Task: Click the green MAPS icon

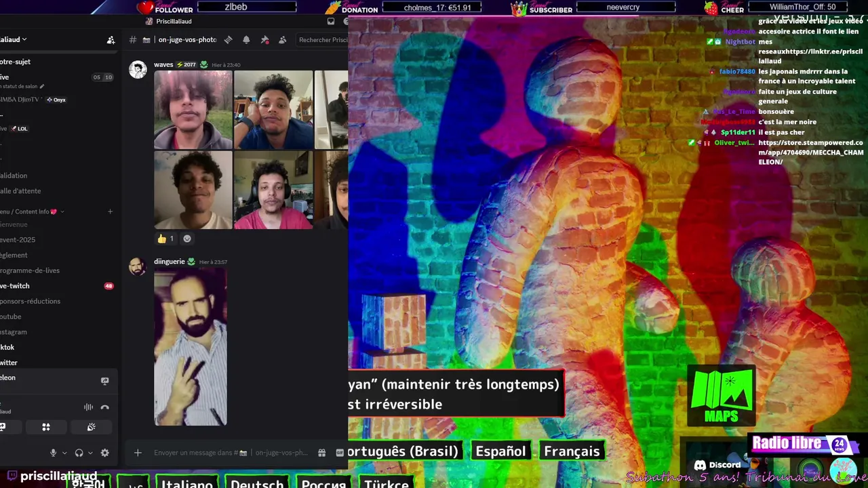Action: pyautogui.click(x=721, y=396)
